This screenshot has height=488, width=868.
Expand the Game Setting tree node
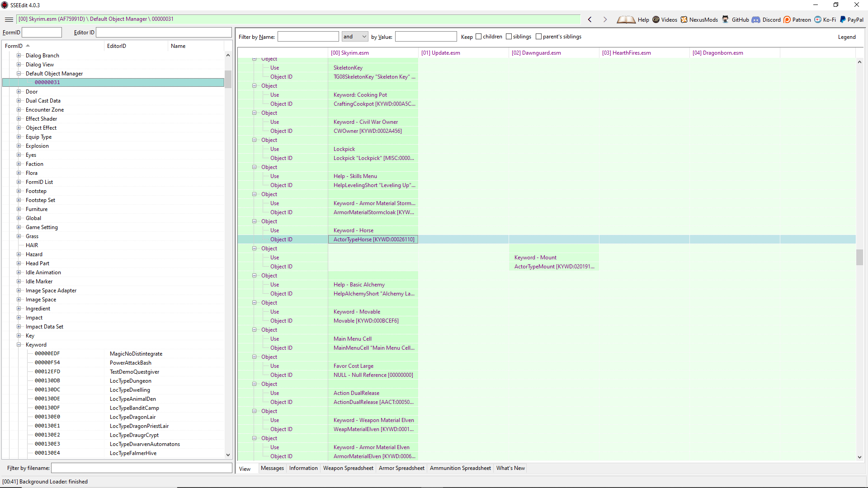click(x=19, y=227)
